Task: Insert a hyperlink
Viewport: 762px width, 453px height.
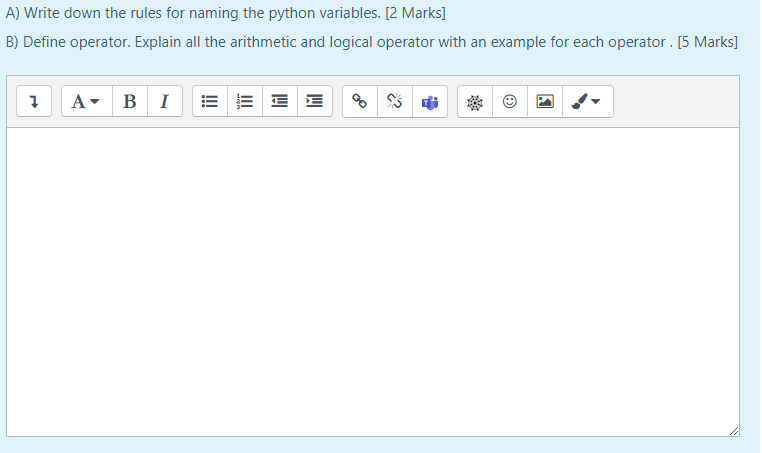Action: [360, 102]
